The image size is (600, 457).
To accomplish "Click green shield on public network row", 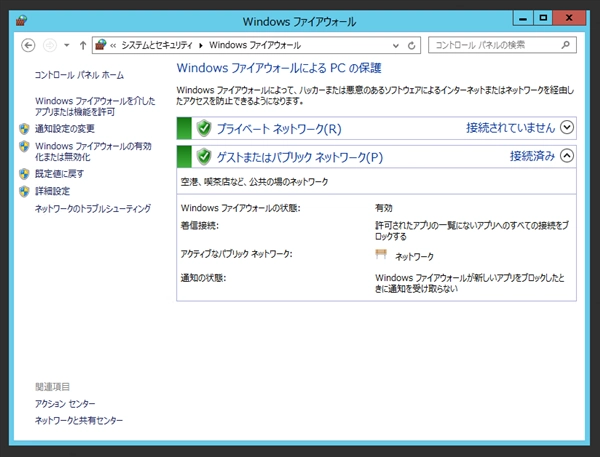I will click(x=204, y=157).
